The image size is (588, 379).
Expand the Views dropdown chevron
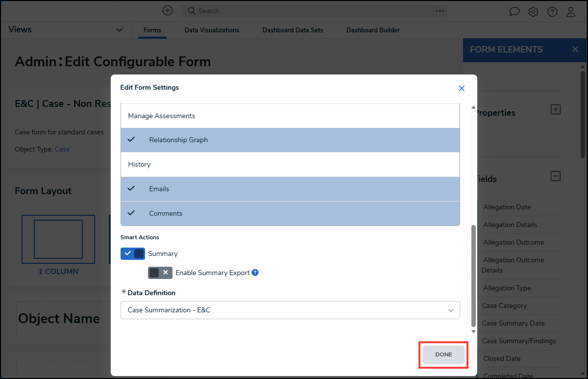(119, 30)
